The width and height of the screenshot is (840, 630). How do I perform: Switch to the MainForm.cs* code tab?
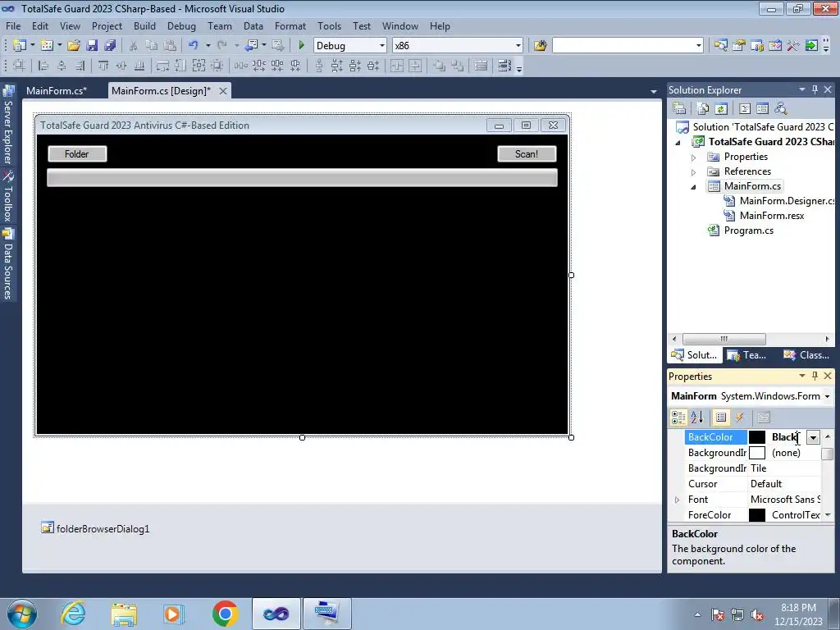[57, 90]
